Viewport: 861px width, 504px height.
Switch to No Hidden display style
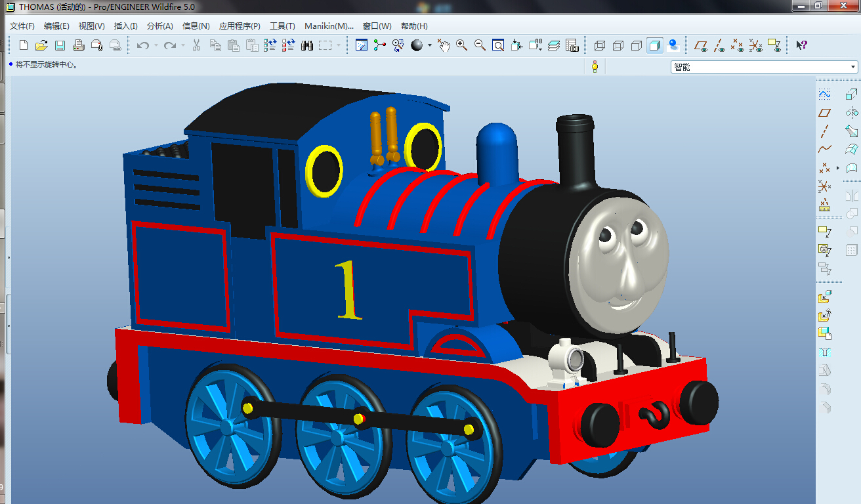coord(636,45)
